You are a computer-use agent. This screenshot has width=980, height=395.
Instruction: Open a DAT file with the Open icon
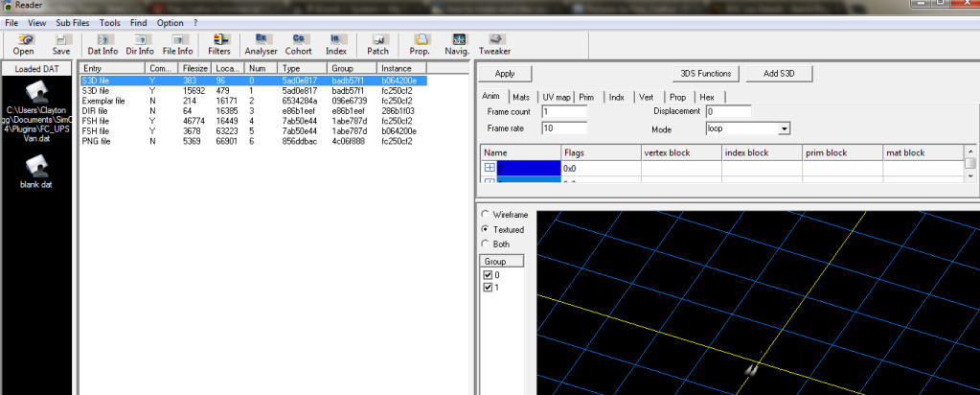point(23,44)
